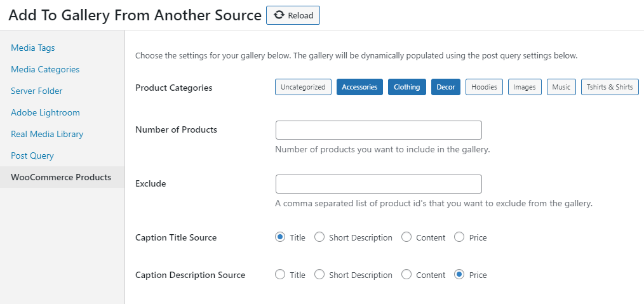This screenshot has height=304, width=644.
Task: Open Adobe Lightroom source
Action: click(45, 112)
